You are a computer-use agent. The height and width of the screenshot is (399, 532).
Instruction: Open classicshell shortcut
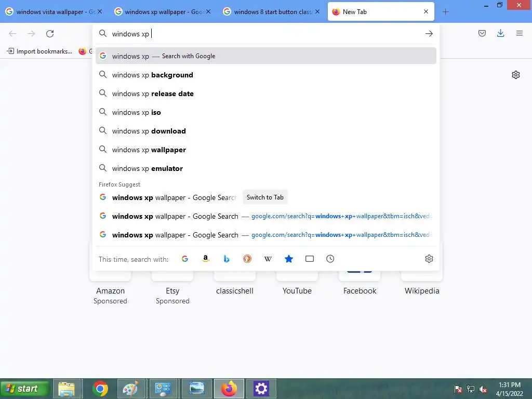pyautogui.click(x=235, y=291)
